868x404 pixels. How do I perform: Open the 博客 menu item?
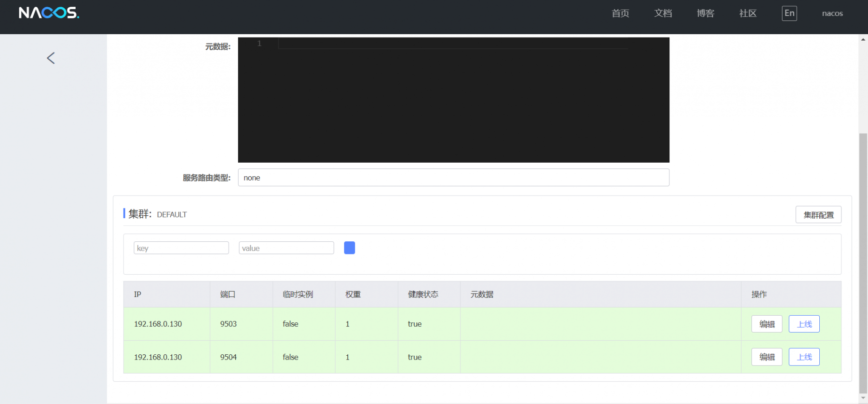(705, 14)
